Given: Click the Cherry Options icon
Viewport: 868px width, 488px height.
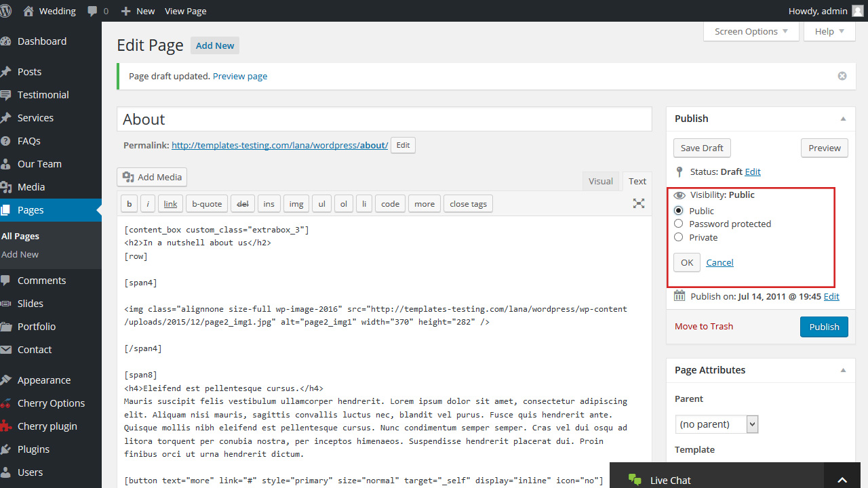Looking at the screenshot, I should [x=6, y=403].
